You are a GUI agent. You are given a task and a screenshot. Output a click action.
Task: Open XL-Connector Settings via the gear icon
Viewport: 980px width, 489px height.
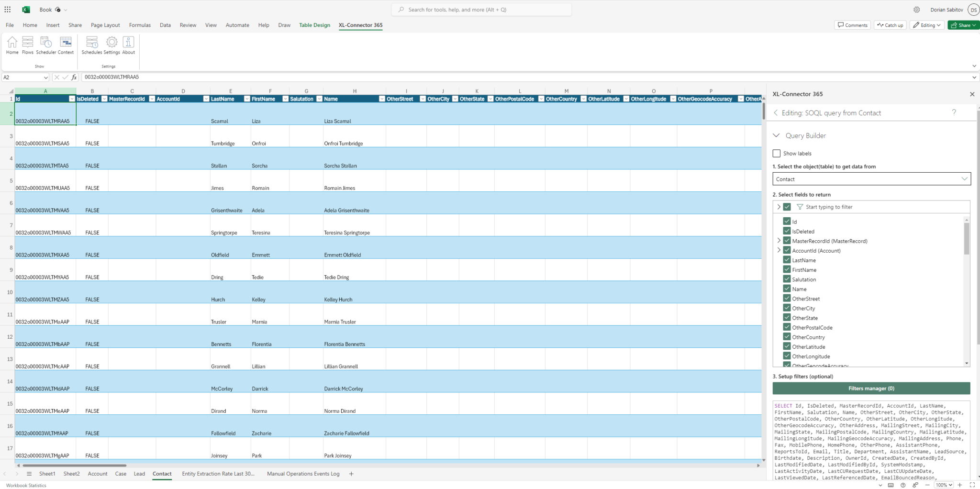click(x=111, y=45)
